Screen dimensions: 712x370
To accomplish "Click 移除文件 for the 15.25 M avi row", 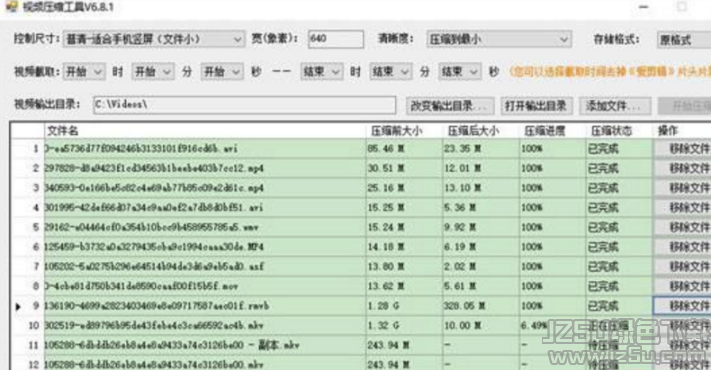I will 682,207.
